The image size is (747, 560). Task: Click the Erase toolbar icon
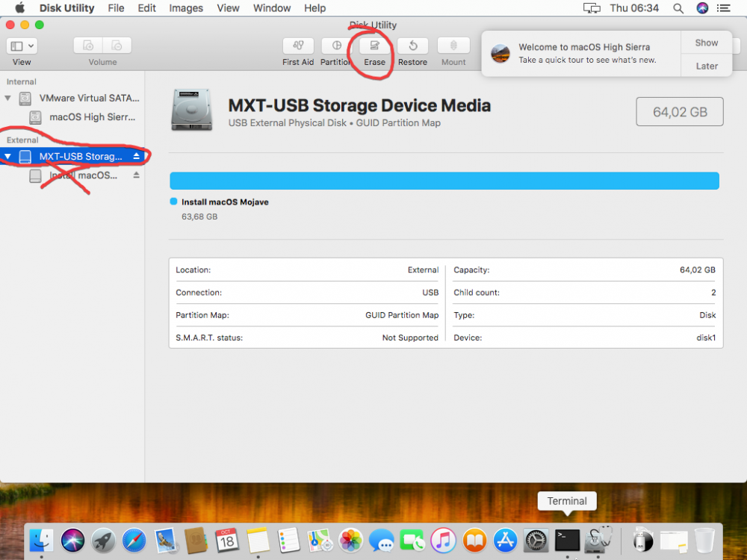tap(374, 46)
